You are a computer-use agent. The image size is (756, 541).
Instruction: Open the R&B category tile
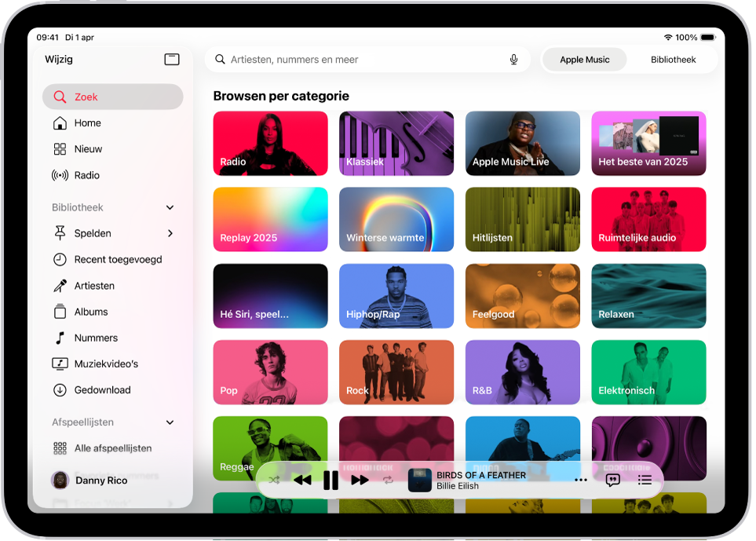[523, 372]
